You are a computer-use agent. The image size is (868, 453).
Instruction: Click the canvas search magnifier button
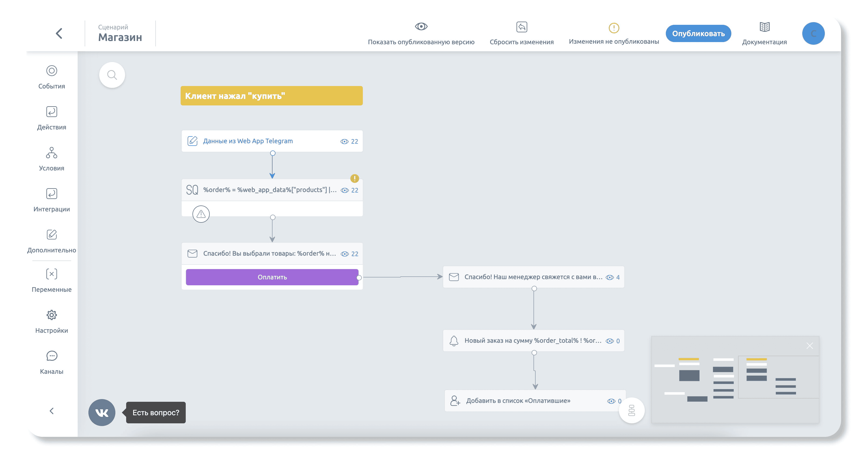(x=112, y=75)
